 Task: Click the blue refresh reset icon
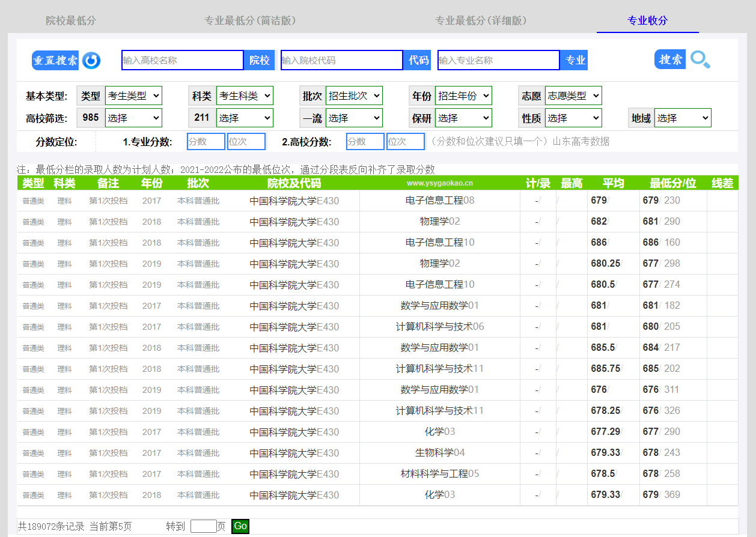[91, 60]
